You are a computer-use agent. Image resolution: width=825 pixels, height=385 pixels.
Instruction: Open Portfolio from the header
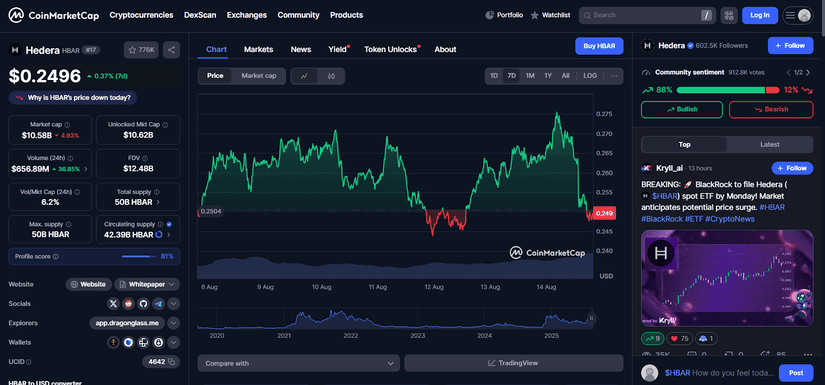504,15
